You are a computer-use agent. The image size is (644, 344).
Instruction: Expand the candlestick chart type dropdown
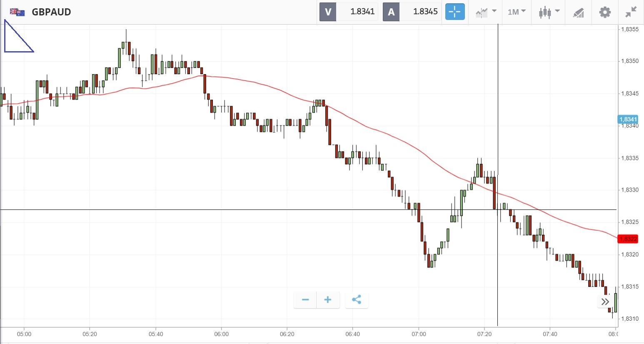tap(549, 12)
